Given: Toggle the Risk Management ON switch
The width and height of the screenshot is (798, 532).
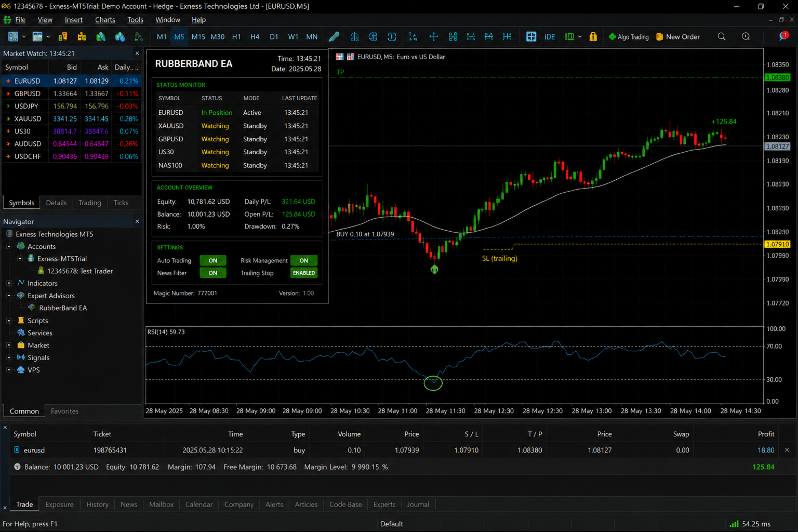Looking at the screenshot, I should click(x=304, y=260).
